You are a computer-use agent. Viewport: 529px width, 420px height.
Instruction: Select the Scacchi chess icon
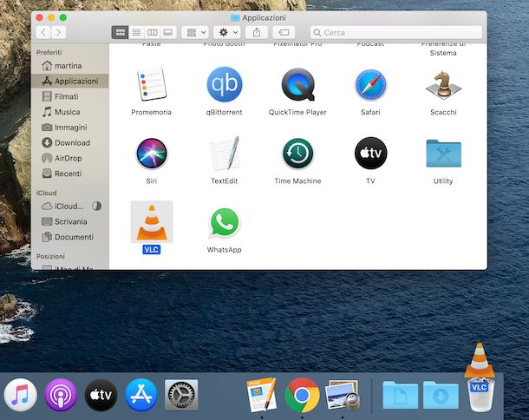pyautogui.click(x=443, y=85)
